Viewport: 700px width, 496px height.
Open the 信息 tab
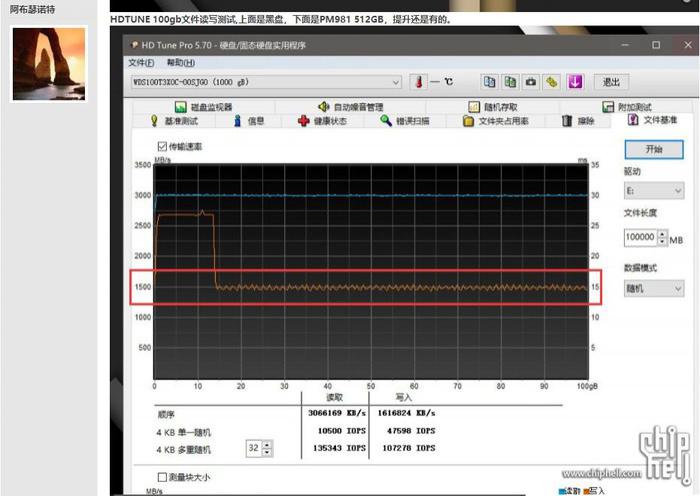tap(249, 121)
